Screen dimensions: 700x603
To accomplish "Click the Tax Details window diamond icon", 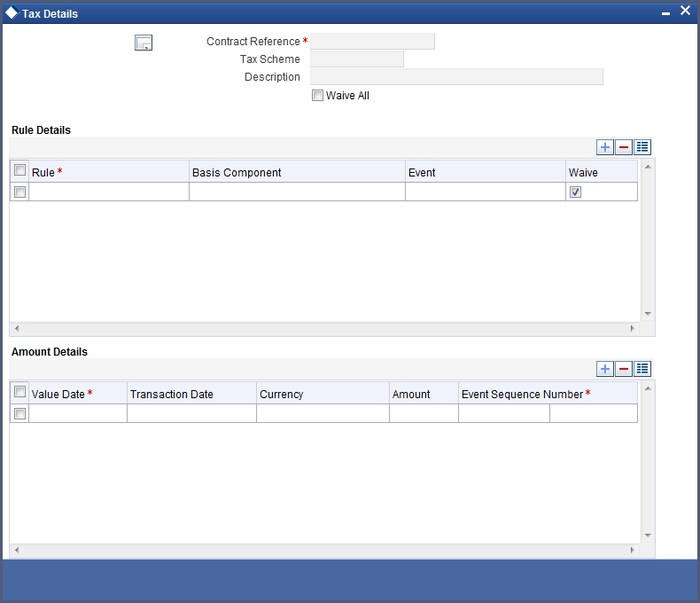I will 12,13.
